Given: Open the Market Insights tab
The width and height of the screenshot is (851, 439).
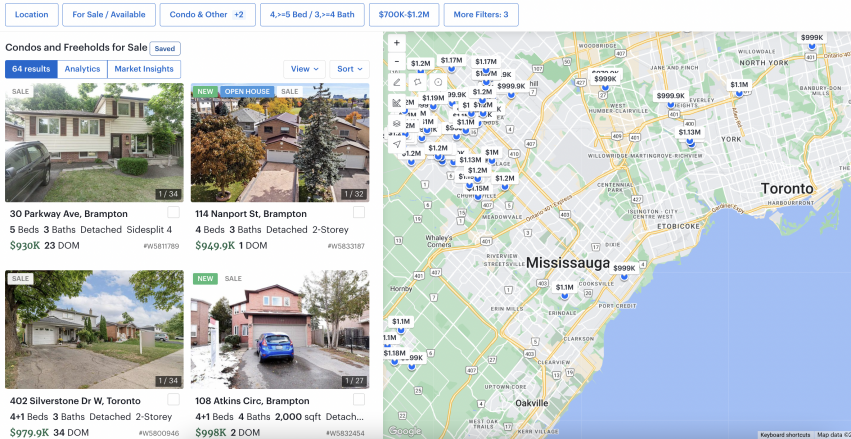Looking at the screenshot, I should pos(144,69).
